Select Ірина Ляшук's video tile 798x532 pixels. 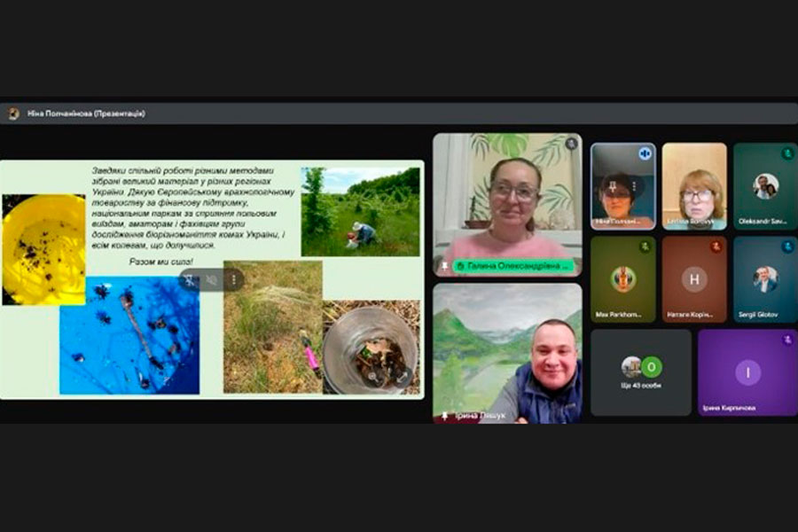click(x=507, y=354)
